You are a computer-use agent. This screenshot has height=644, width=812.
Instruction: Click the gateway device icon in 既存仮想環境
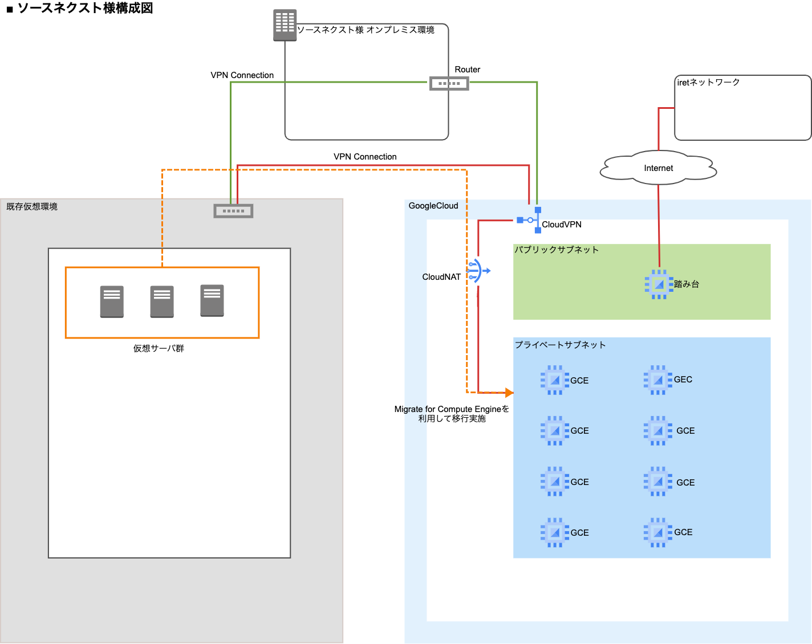coord(233,211)
